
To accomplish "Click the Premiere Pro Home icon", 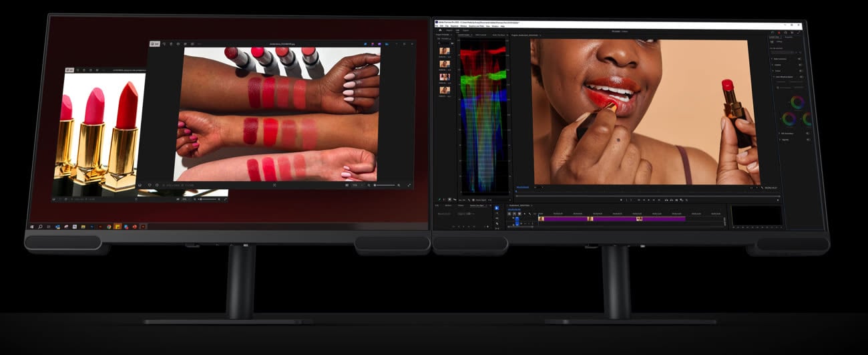I will (x=440, y=30).
